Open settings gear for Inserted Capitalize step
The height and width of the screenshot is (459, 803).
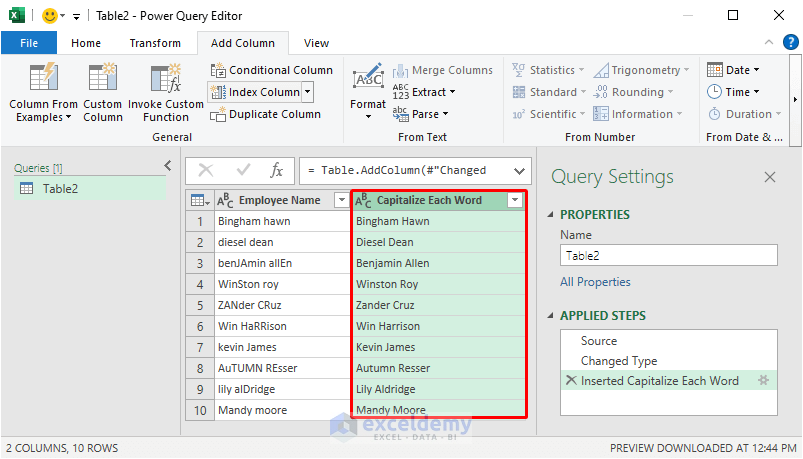763,380
